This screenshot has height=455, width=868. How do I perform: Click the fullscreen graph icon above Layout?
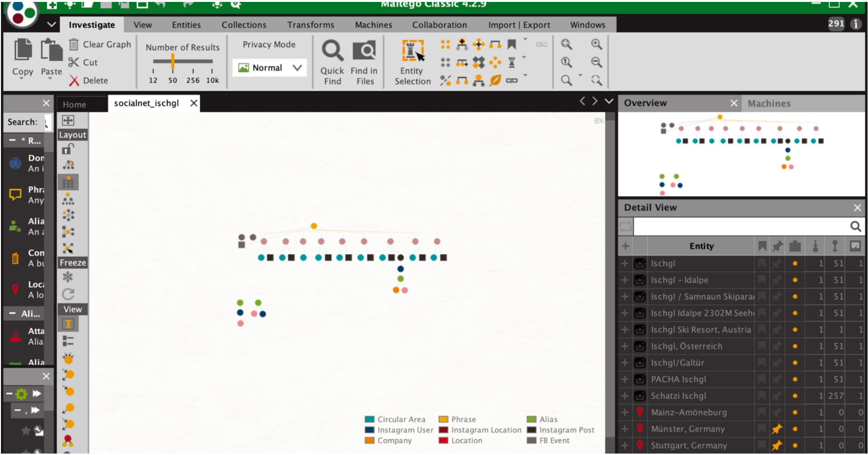[x=68, y=120]
